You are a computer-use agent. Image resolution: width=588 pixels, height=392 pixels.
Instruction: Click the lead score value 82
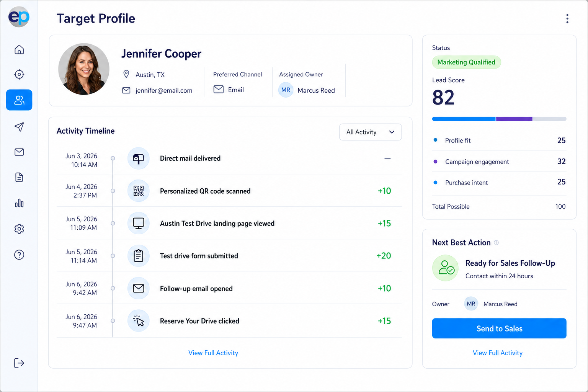(x=443, y=98)
